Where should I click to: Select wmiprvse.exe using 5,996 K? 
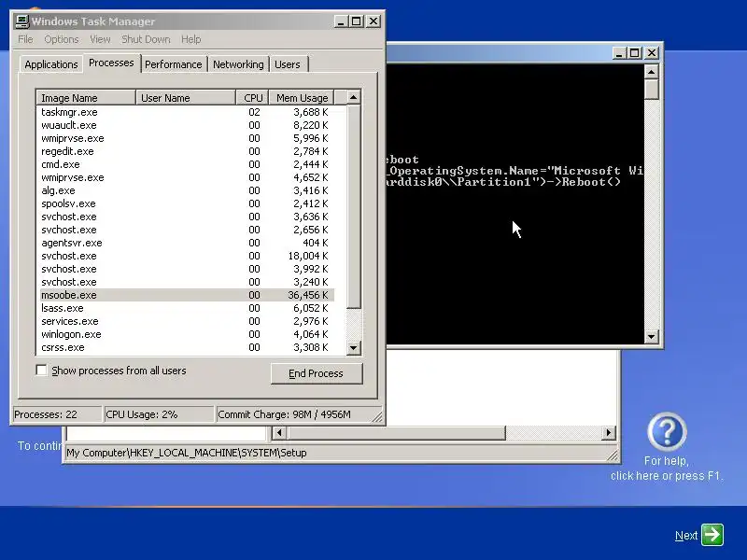(x=187, y=138)
